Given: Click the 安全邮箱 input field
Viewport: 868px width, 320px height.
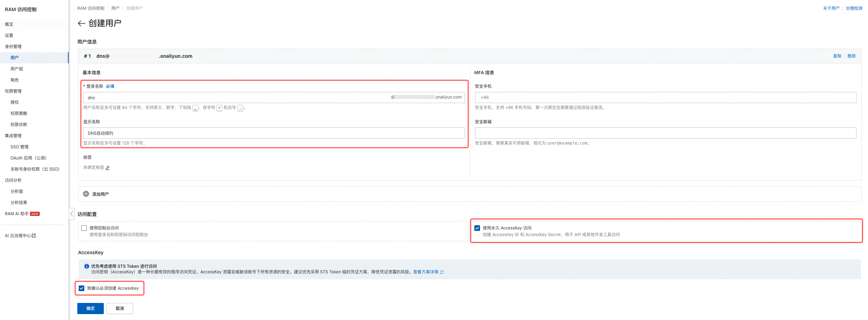Looking at the screenshot, I should [665, 133].
